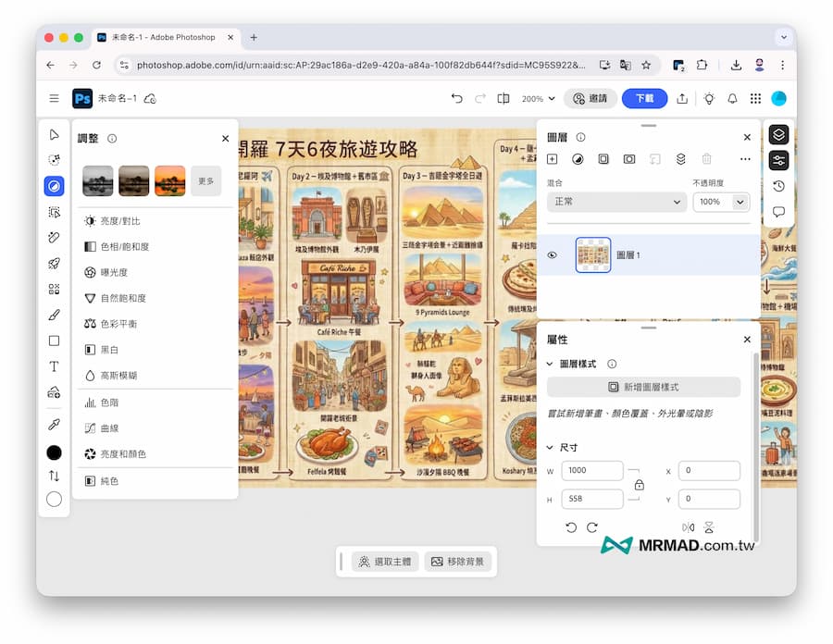Click the Comments icon on the right sidebar
Screen dimensions: 833x644
tap(779, 211)
